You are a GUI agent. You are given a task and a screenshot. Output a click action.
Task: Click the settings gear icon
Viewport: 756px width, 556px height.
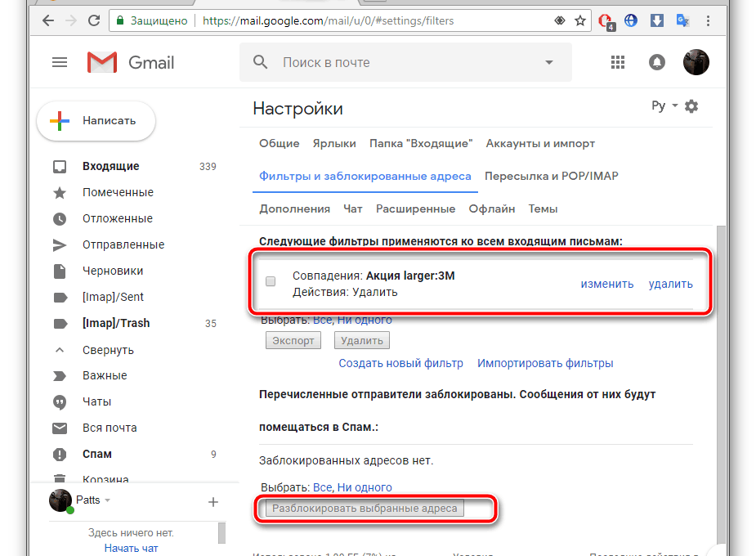click(x=691, y=106)
